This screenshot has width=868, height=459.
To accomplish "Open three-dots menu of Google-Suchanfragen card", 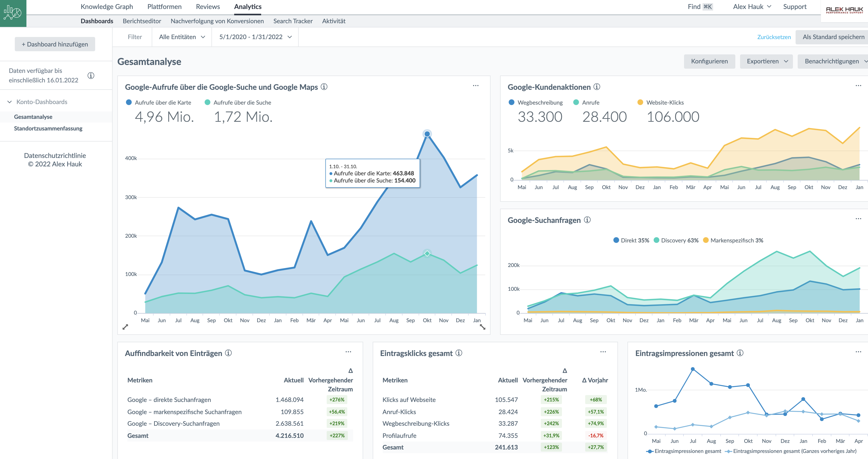I will tap(858, 219).
